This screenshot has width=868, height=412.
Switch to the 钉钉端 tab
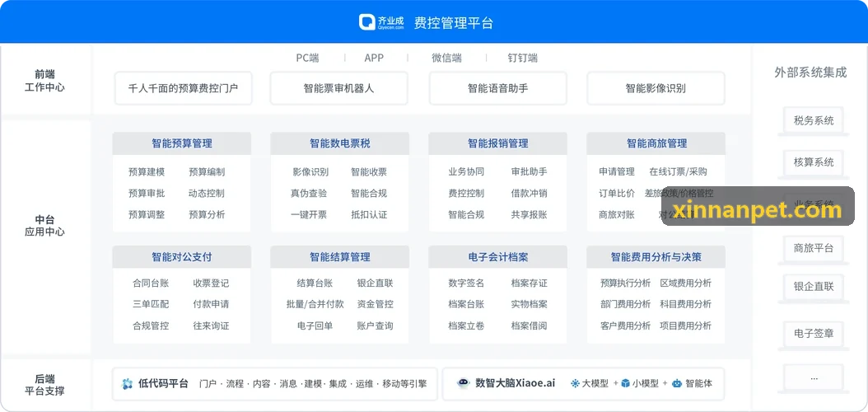[x=523, y=58]
